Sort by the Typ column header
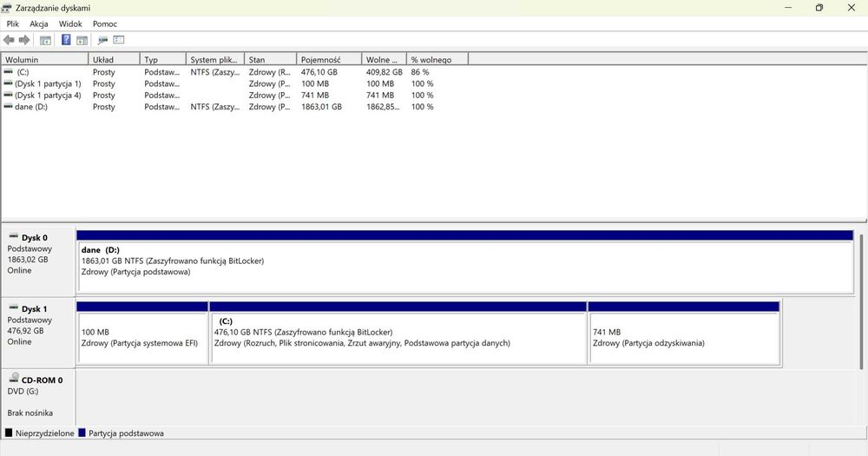 pyautogui.click(x=163, y=59)
